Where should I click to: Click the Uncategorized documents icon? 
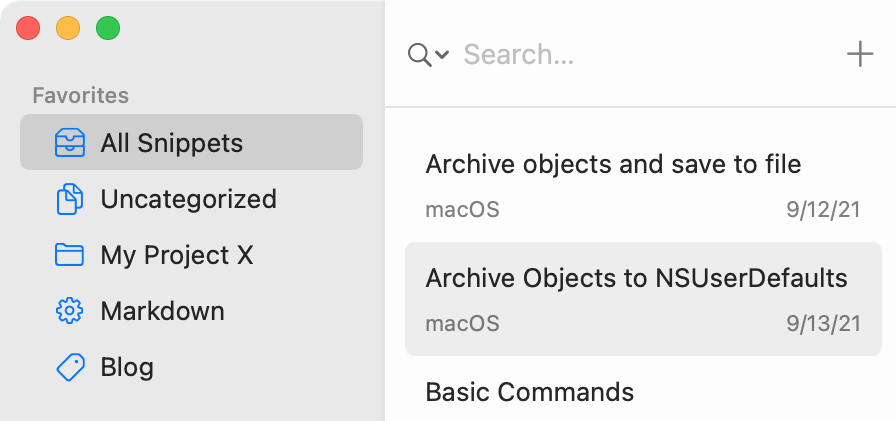point(70,199)
